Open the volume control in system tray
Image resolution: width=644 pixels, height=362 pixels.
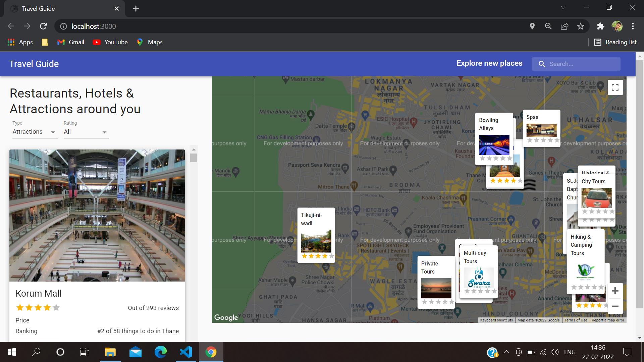click(x=555, y=352)
